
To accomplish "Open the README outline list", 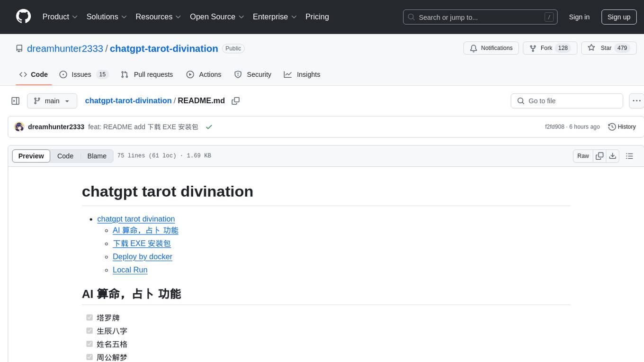I will (x=629, y=156).
